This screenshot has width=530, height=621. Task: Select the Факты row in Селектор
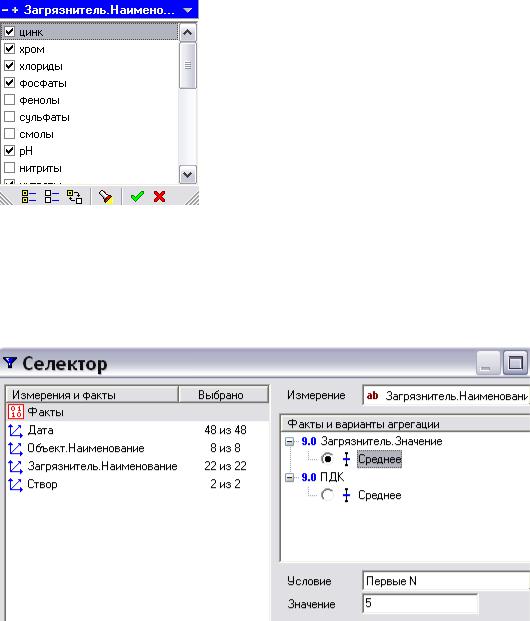pos(137,412)
